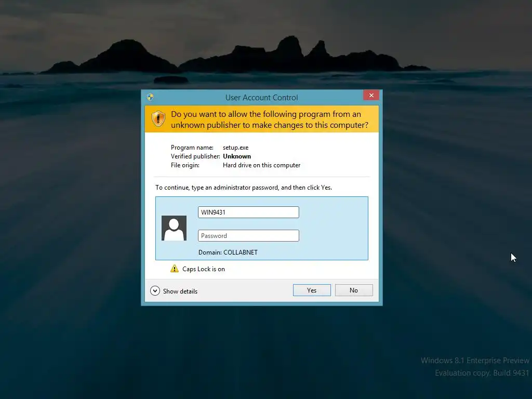Click the 'File origin:' label
Screen dimensions: 532x399
pyautogui.click(x=185, y=165)
